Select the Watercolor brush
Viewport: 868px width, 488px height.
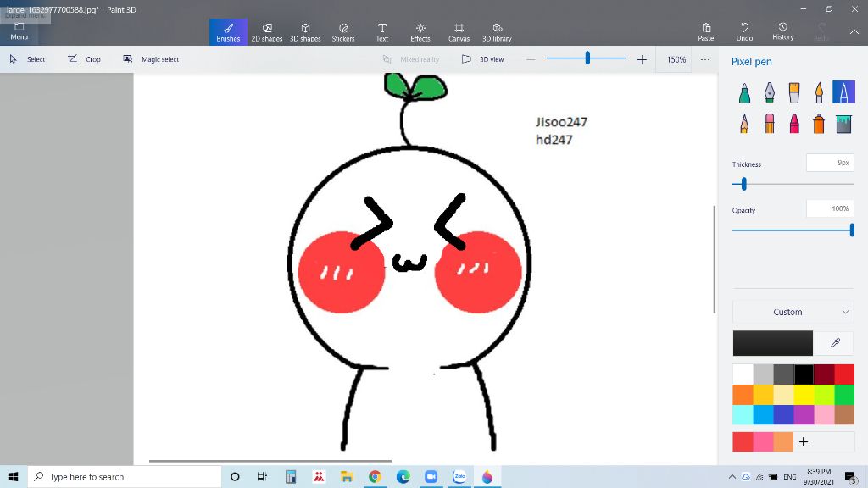click(x=819, y=92)
